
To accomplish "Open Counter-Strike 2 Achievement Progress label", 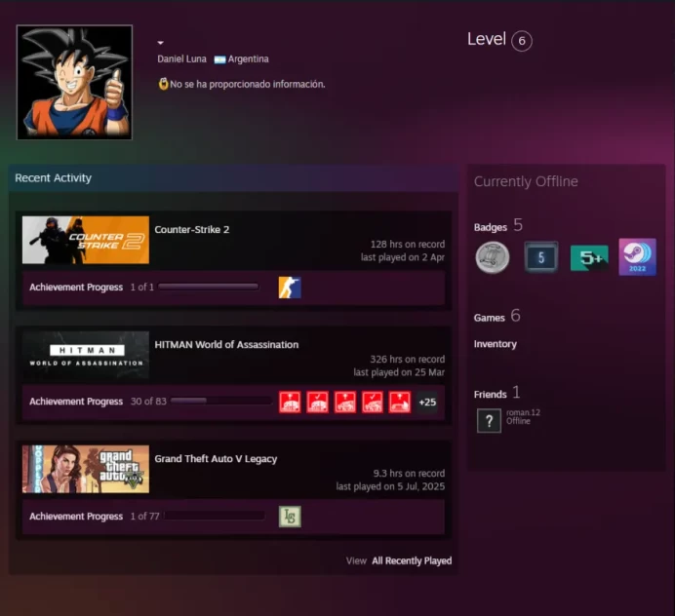I will 76,287.
